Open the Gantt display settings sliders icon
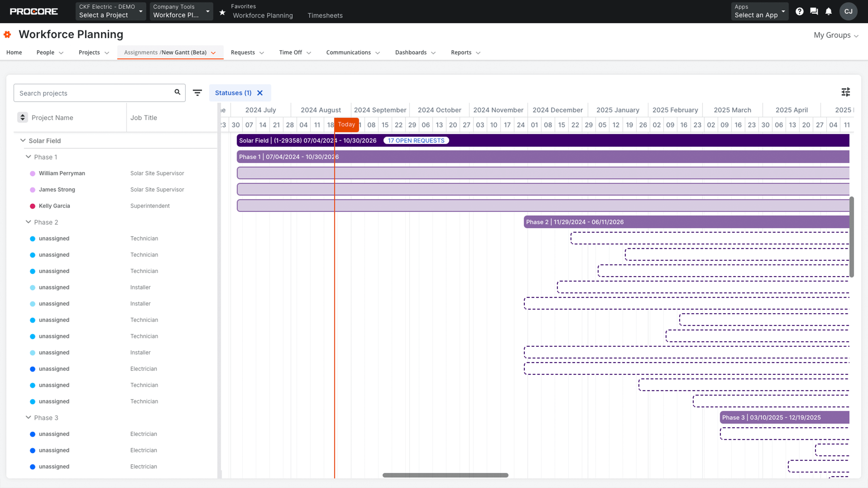 click(845, 92)
